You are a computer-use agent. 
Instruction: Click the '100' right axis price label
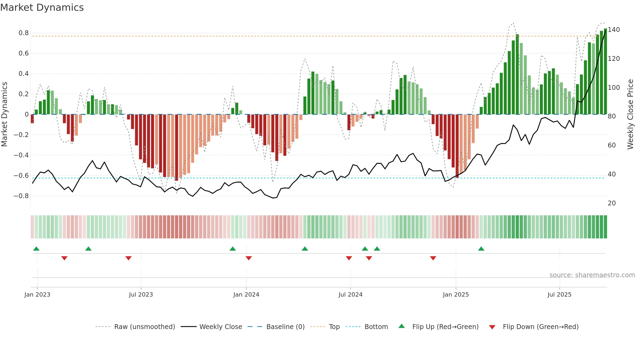(x=614, y=88)
